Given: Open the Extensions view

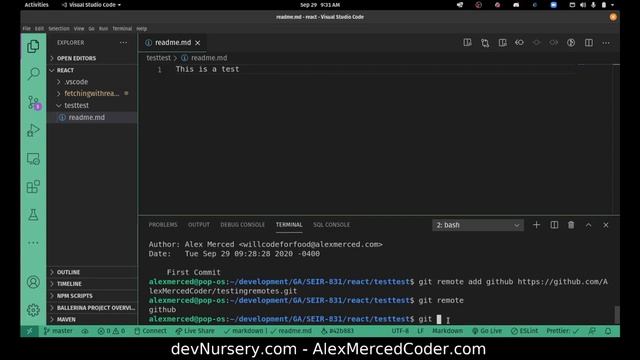Looking at the screenshot, I should 33,187.
